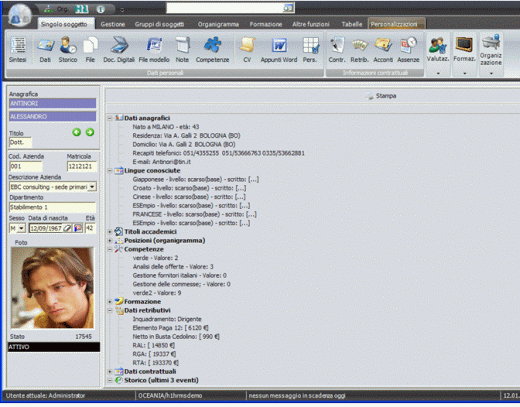Image resolution: width=520 pixels, height=407 pixels.
Task: Click the Org. network icon in title bar
Action: point(49,9)
